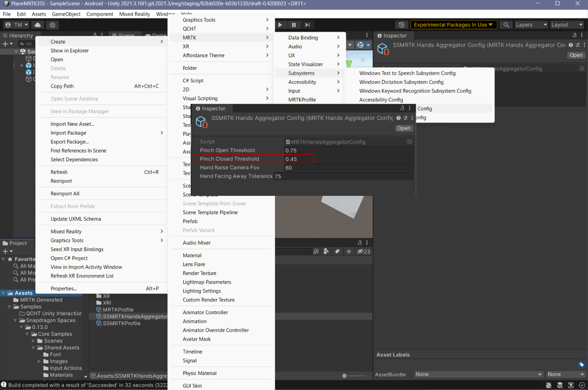The width and height of the screenshot is (588, 390).
Task: Click the Hierarchy add (+) button
Action: coord(7,44)
